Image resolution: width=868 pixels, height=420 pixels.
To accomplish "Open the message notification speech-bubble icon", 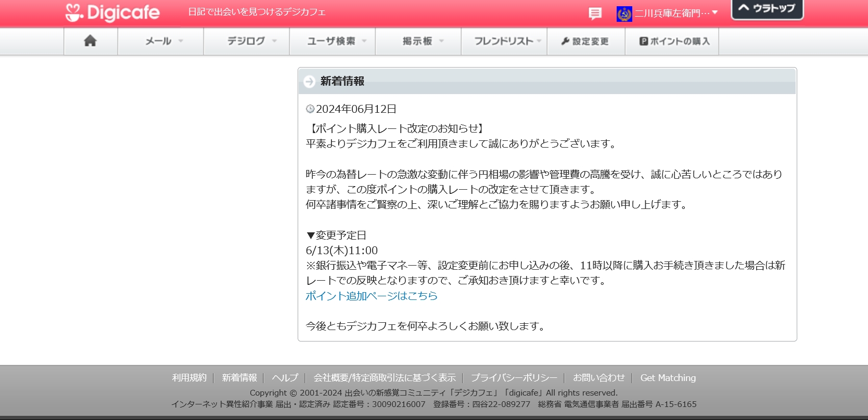I will point(595,14).
